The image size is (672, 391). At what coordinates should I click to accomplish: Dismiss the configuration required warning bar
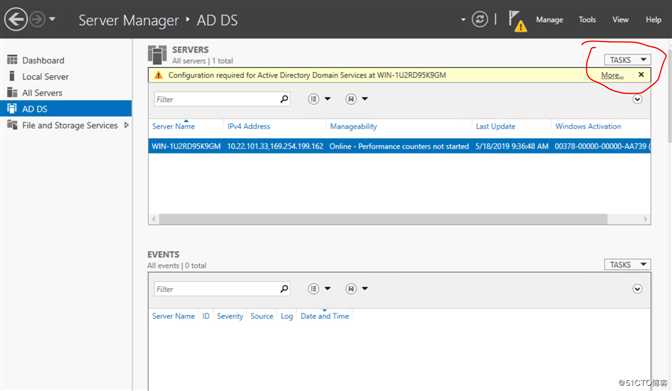(641, 75)
